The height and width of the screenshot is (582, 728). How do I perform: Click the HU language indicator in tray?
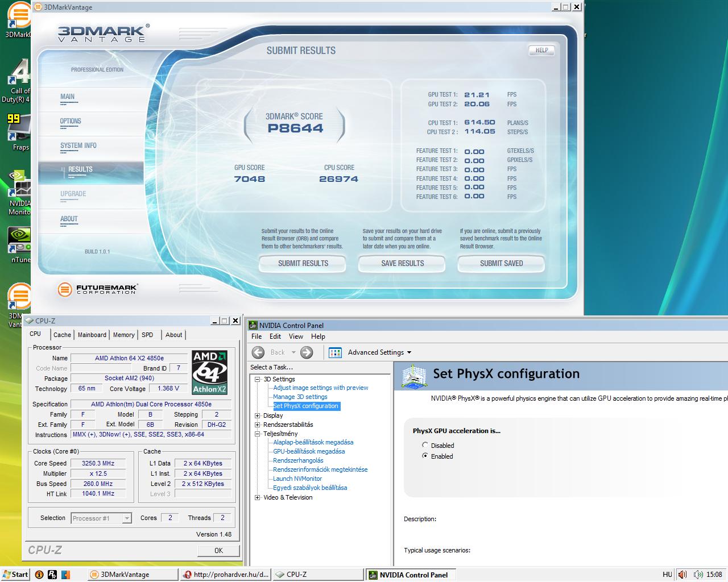pyautogui.click(x=667, y=575)
